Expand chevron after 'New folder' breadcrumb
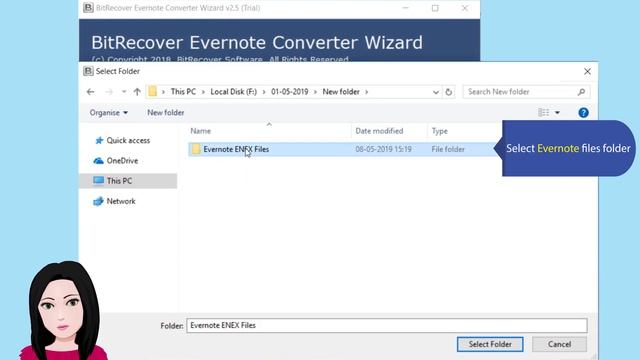The height and width of the screenshot is (360, 640). click(x=367, y=92)
